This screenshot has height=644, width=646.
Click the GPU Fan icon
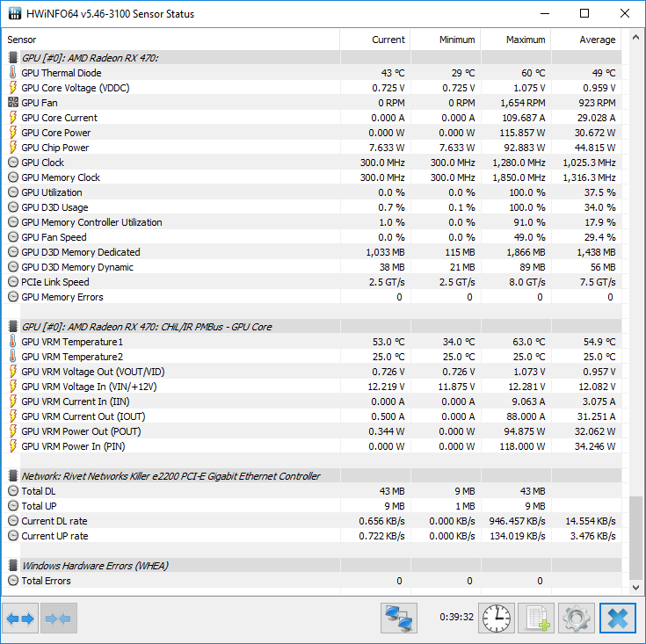(13, 102)
